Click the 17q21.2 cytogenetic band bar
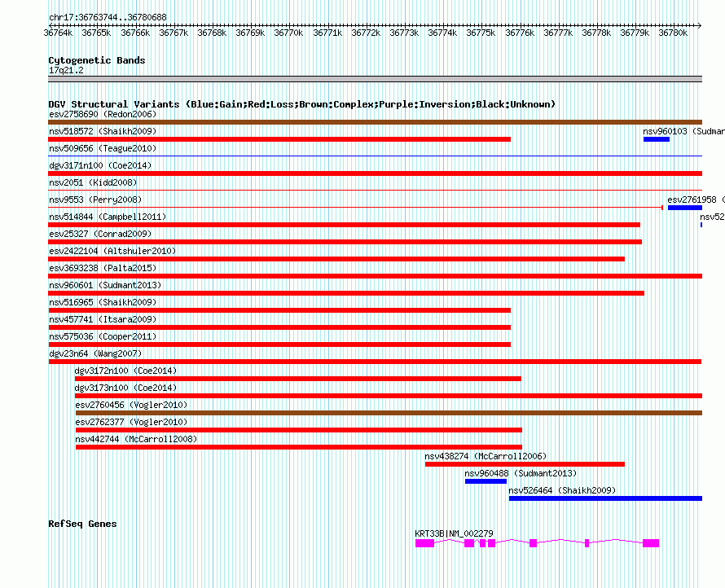 [x=375, y=79]
